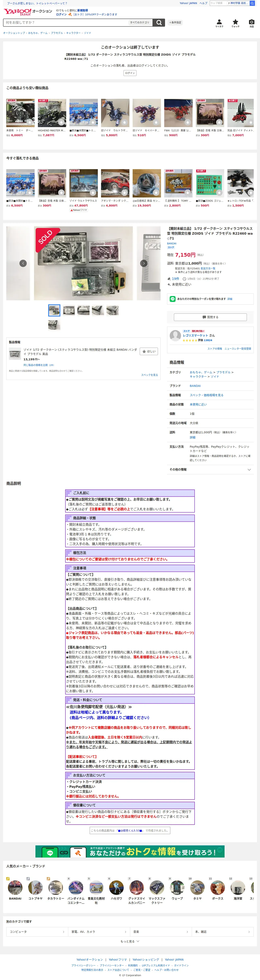Click watch star on HIGHEND MASTER 7,087円 item
Screen dimensions: 260x980
(x=61, y=122)
